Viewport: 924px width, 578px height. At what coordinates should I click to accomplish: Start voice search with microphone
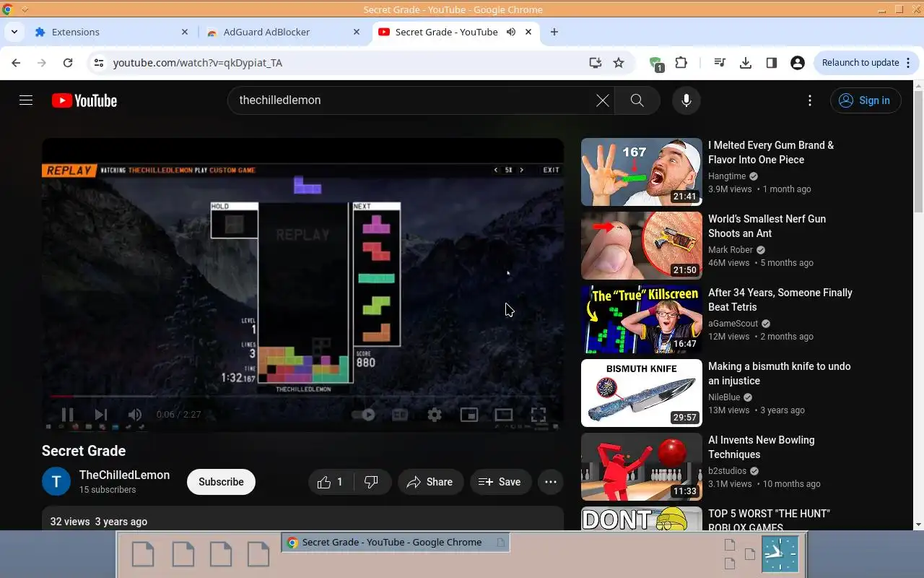click(x=687, y=100)
